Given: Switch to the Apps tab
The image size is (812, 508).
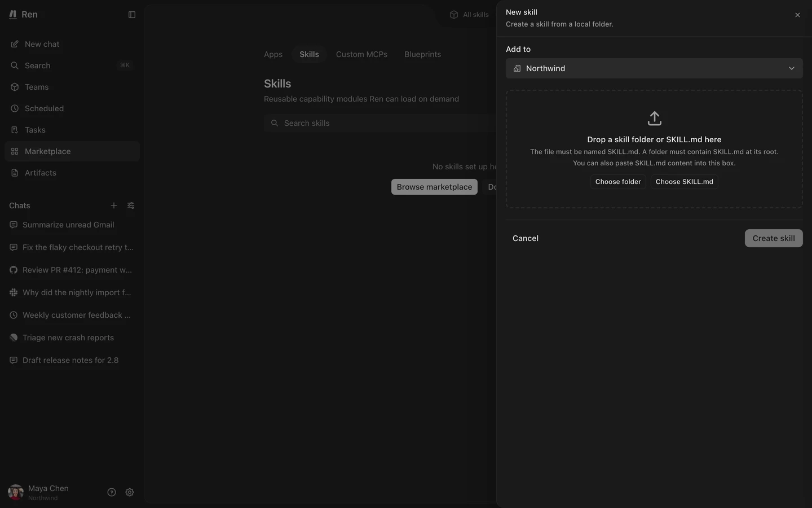Looking at the screenshot, I should pyautogui.click(x=273, y=54).
